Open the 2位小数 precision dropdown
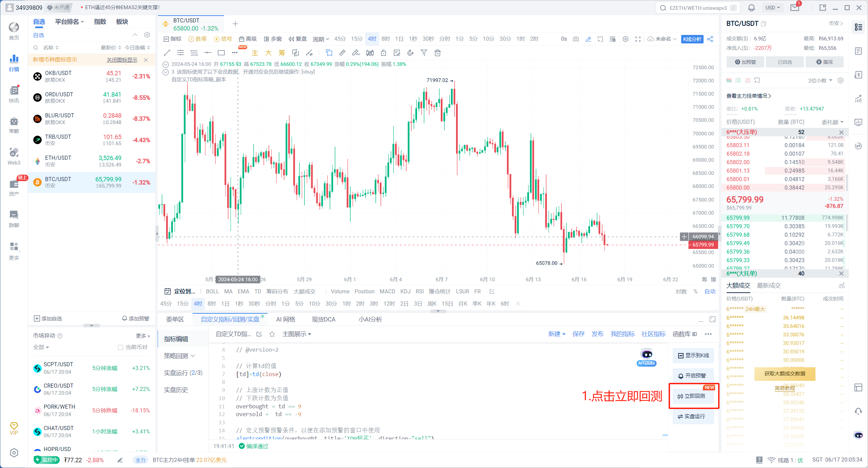This screenshot has width=868, height=468. (820, 80)
